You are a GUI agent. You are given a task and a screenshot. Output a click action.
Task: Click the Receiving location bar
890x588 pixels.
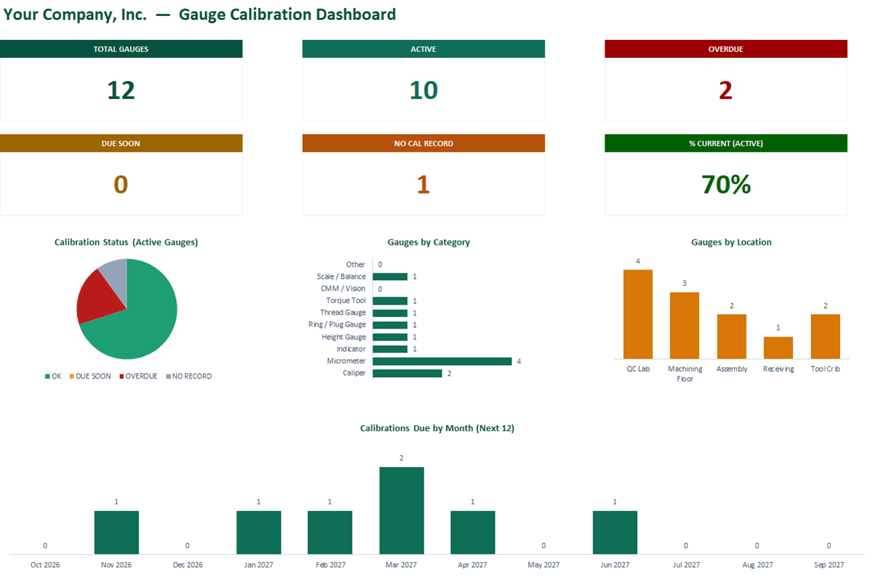pyautogui.click(x=778, y=348)
